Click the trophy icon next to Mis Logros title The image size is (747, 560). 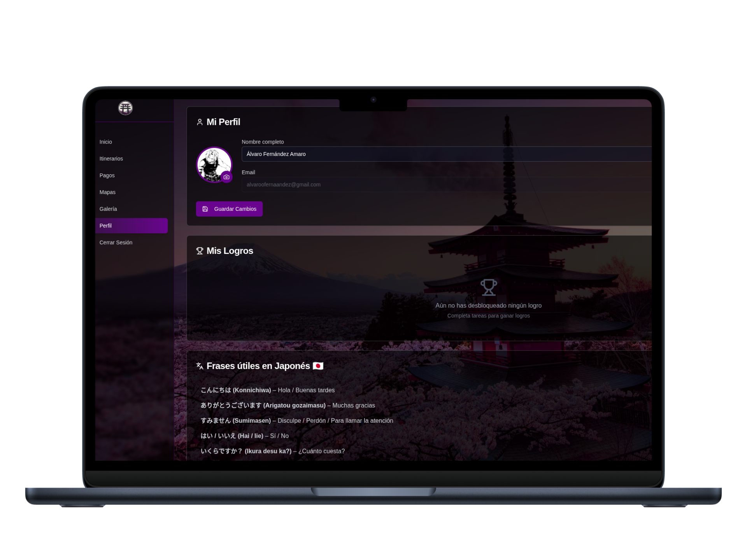[x=200, y=251]
